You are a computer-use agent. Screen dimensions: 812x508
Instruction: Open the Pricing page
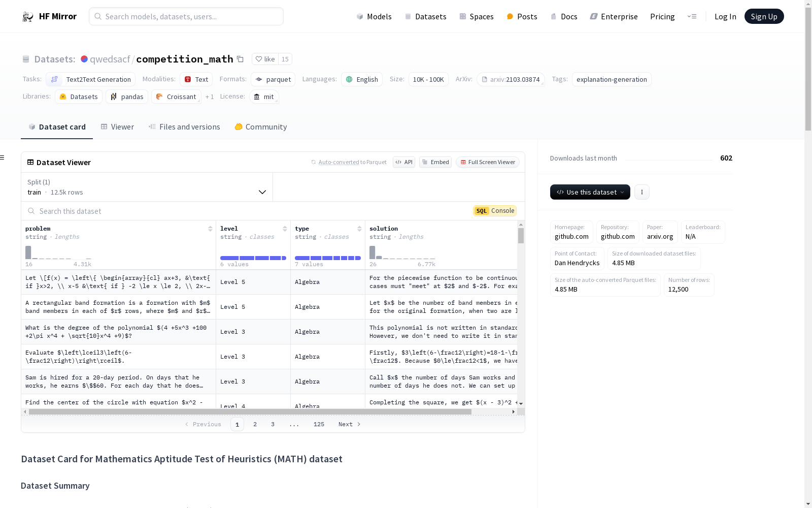click(662, 17)
